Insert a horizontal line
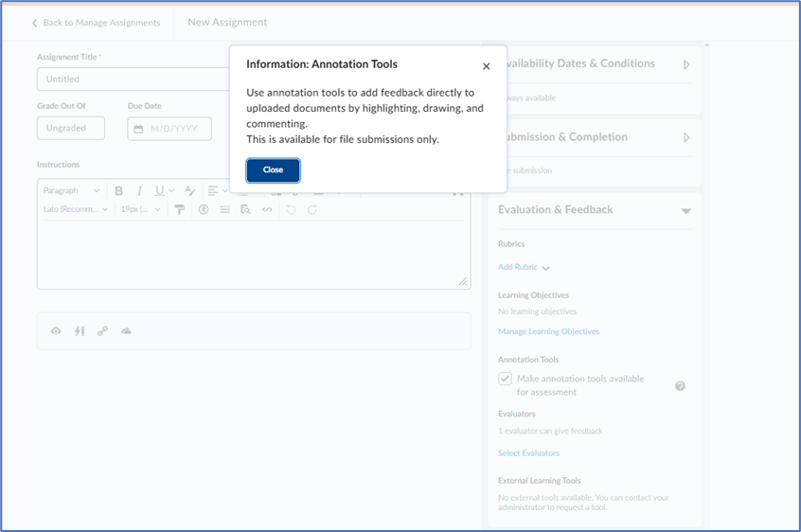Screen dimensions: 801x532 coord(224,209)
